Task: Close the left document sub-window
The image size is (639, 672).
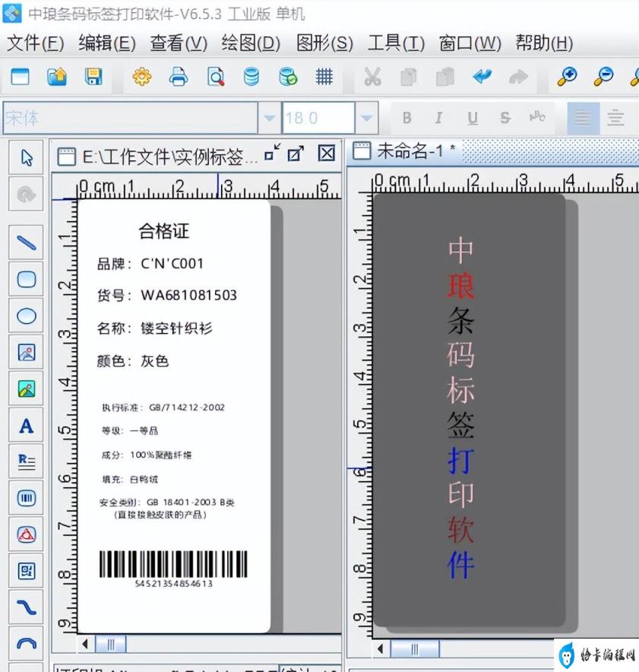Action: point(327,153)
